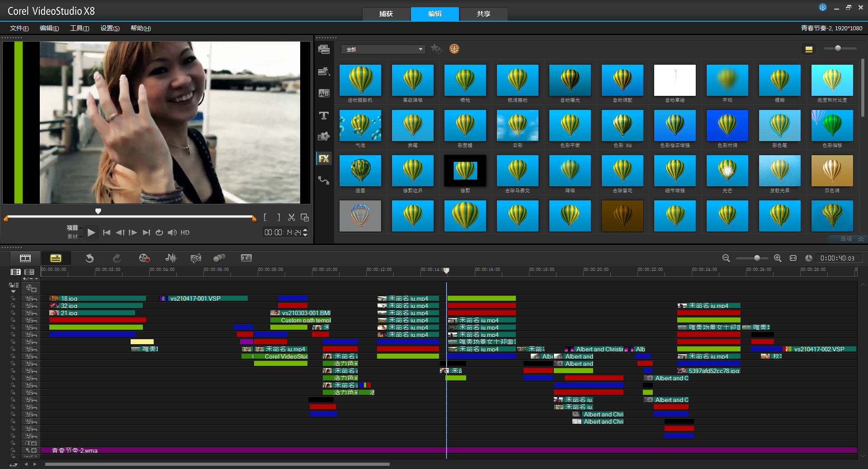The image size is (868, 469).
Task: Open the 设置 (Settings) menu
Action: [110, 28]
